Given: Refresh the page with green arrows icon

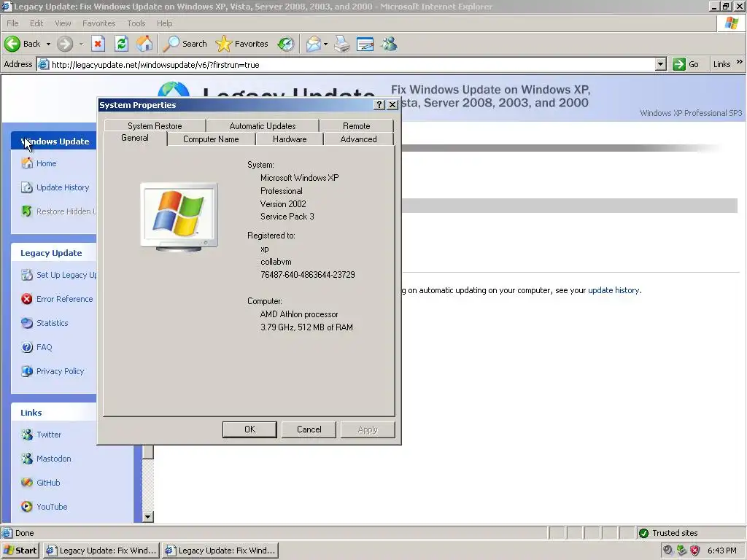Looking at the screenshot, I should coord(122,44).
